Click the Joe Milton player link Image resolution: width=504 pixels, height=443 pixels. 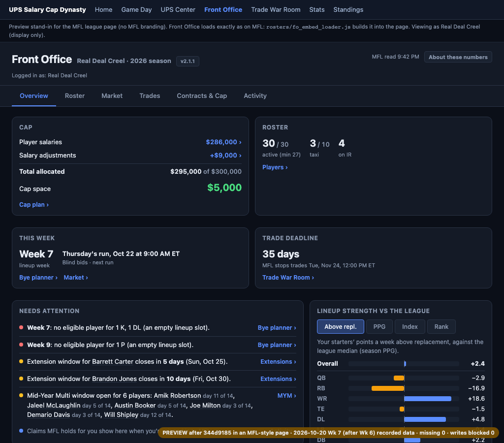[205, 406]
